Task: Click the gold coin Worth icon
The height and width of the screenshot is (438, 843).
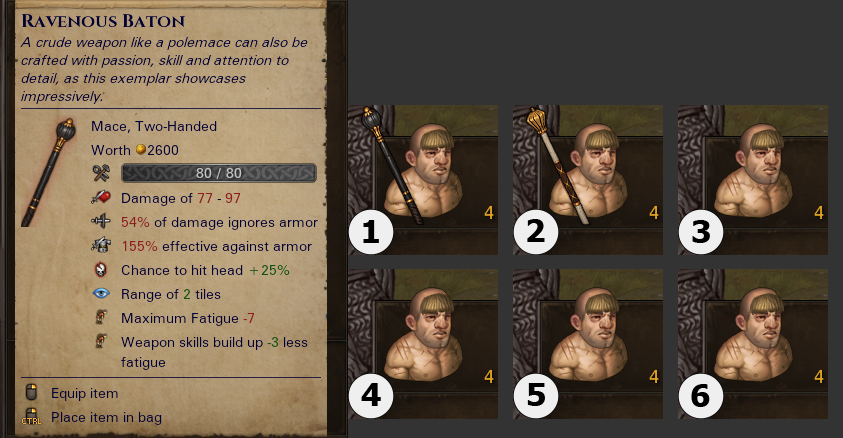Action: (141, 149)
